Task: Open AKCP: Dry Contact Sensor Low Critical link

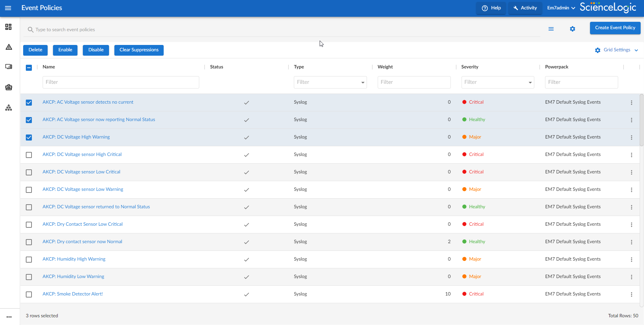Action: click(x=83, y=224)
